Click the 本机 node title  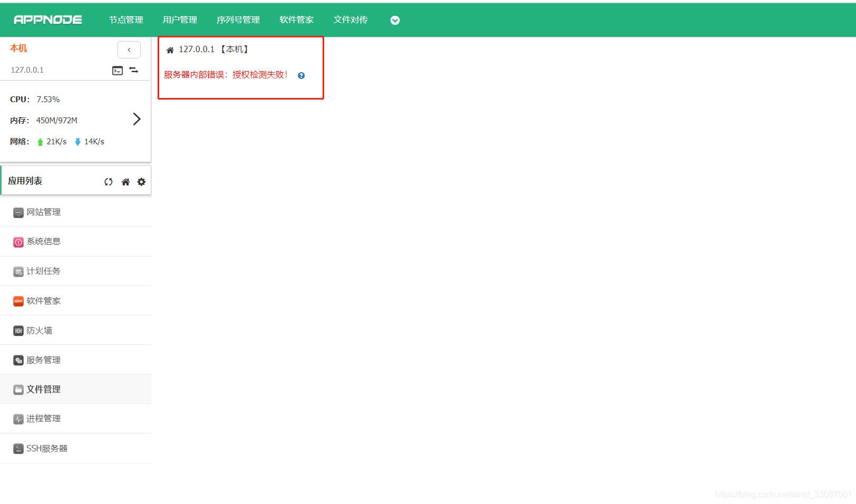tap(18, 48)
